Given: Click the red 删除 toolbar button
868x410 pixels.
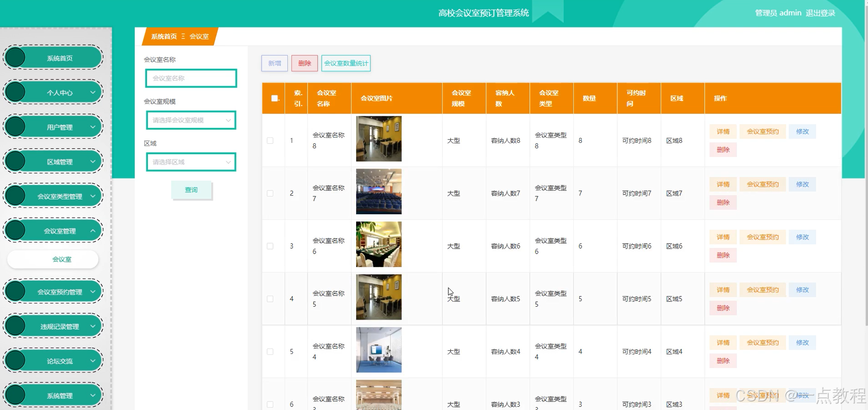Looking at the screenshot, I should click(305, 63).
